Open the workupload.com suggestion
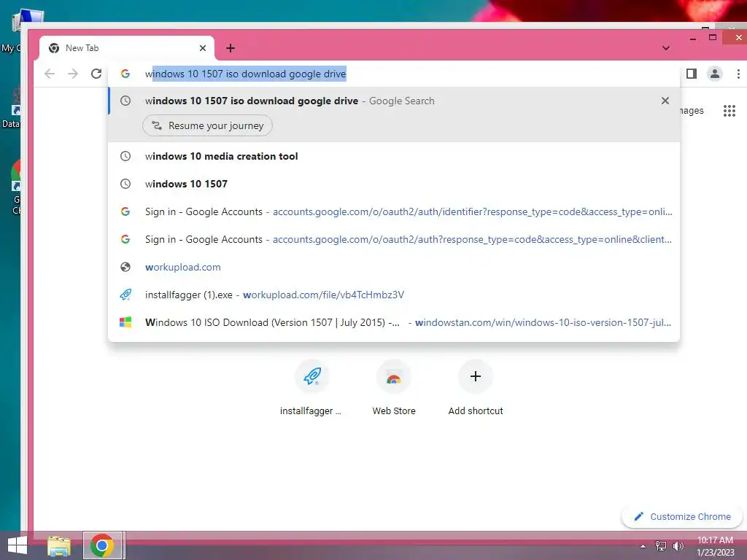This screenshot has width=747, height=560. coord(393,267)
